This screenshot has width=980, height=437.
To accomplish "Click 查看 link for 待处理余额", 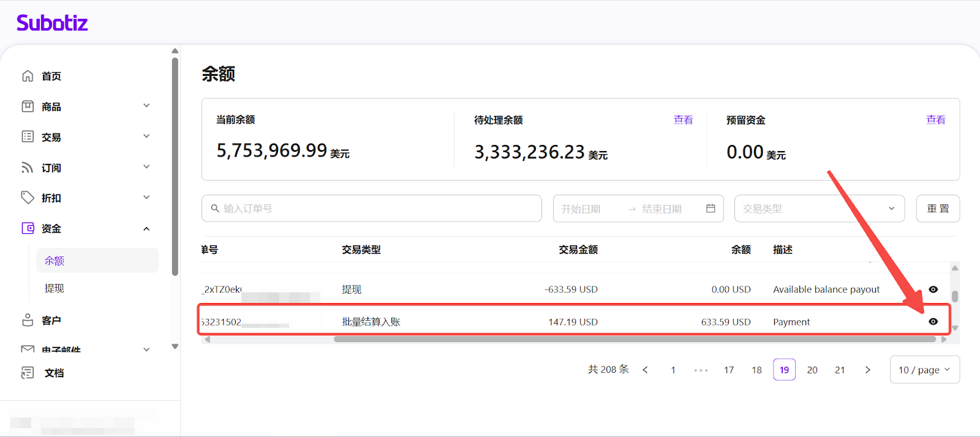I will click(683, 120).
